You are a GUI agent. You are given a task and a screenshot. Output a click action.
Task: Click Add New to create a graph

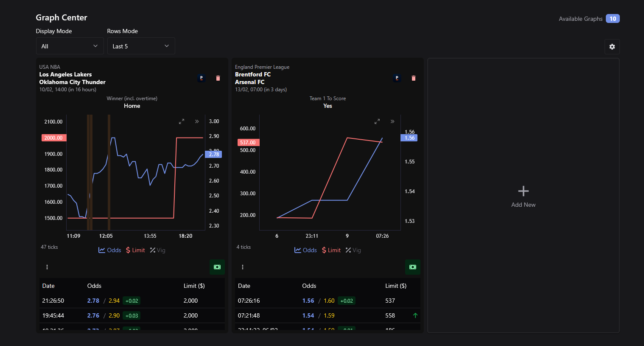[x=523, y=196]
